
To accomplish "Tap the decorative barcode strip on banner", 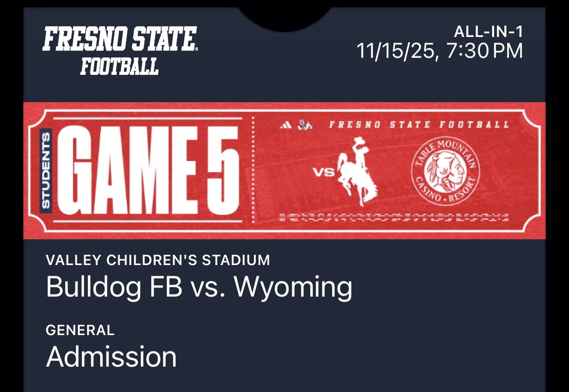I will coord(393,217).
